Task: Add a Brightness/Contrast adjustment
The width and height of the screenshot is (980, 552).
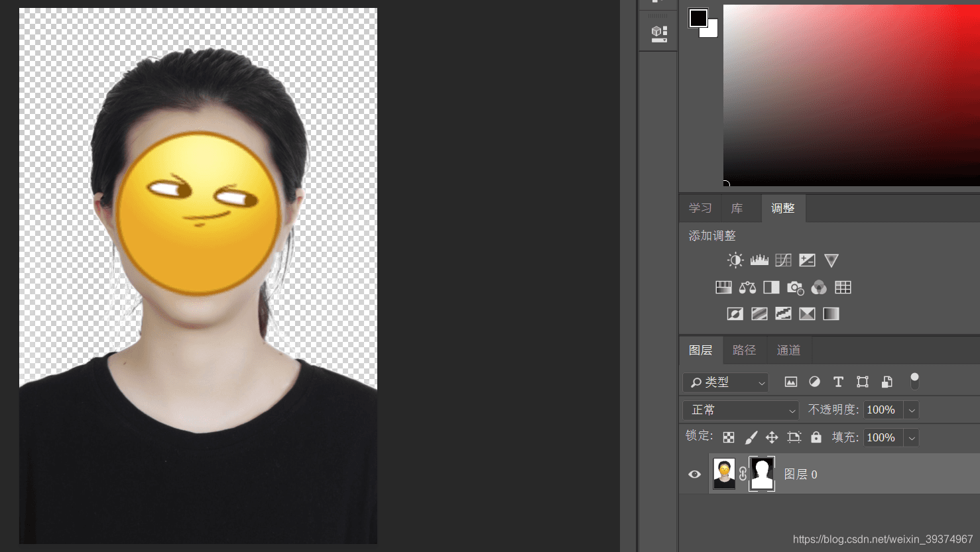Action: 735,260
